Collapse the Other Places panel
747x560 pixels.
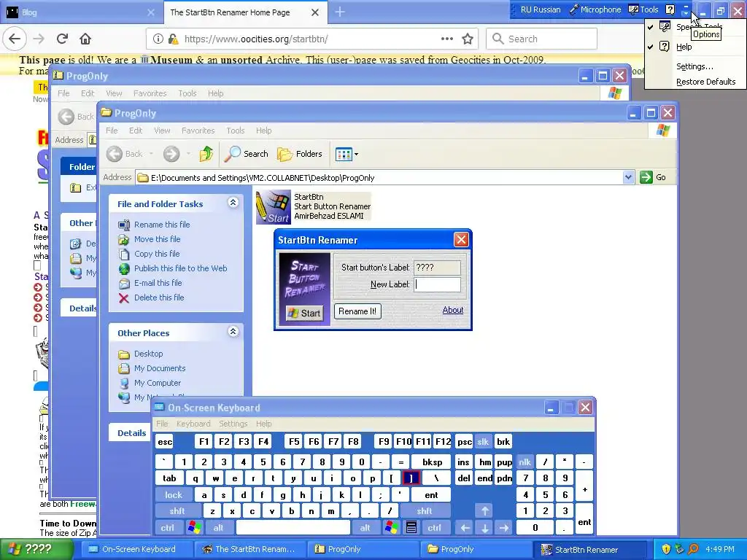click(233, 332)
